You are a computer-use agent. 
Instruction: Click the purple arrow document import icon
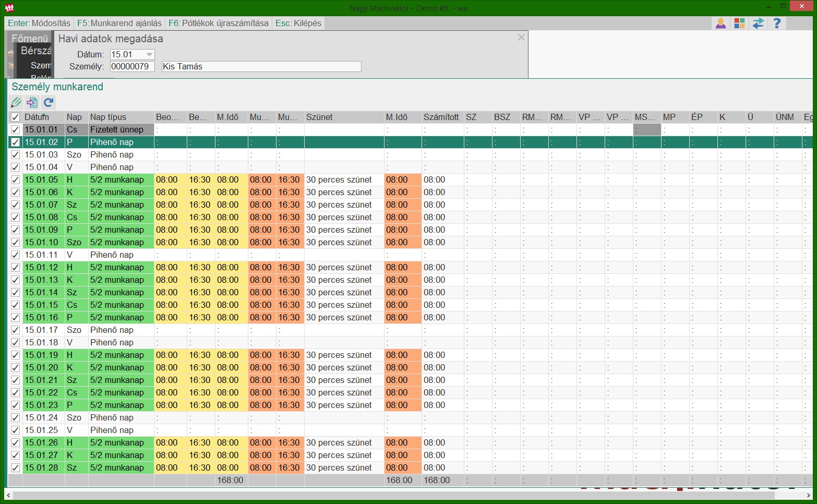(32, 102)
